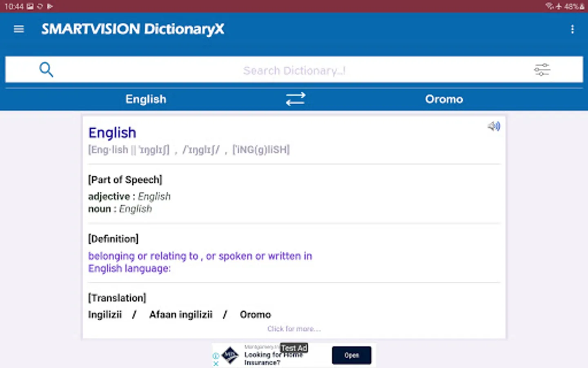Click the '[Translation]' heading
This screenshot has width=588, height=368.
pos(117,298)
